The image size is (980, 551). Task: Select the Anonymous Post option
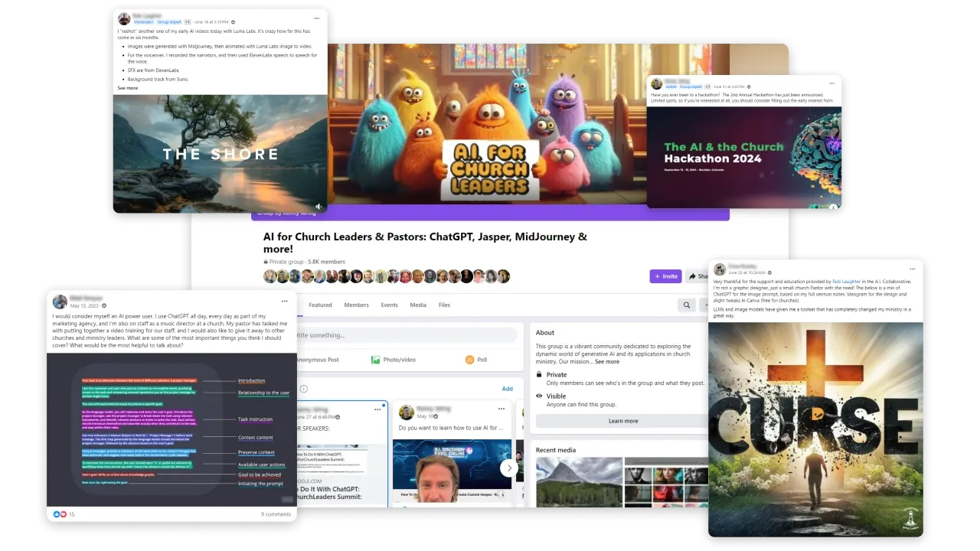coord(316,360)
